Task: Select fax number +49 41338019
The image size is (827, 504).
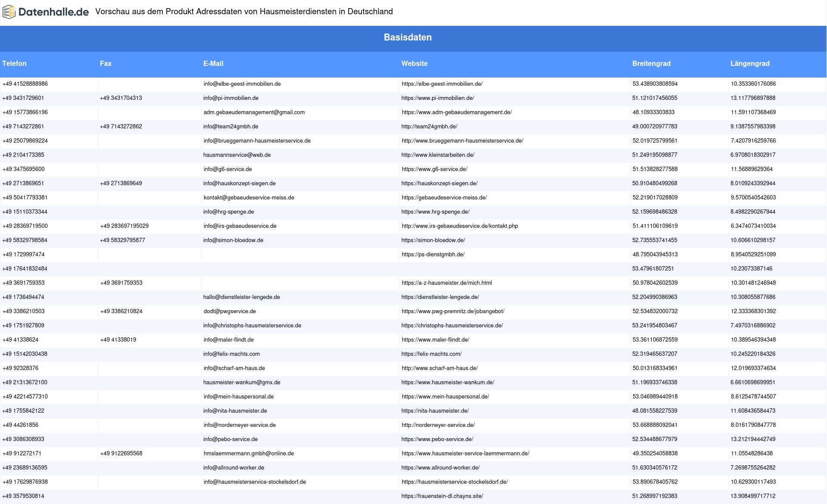Action: pos(118,340)
